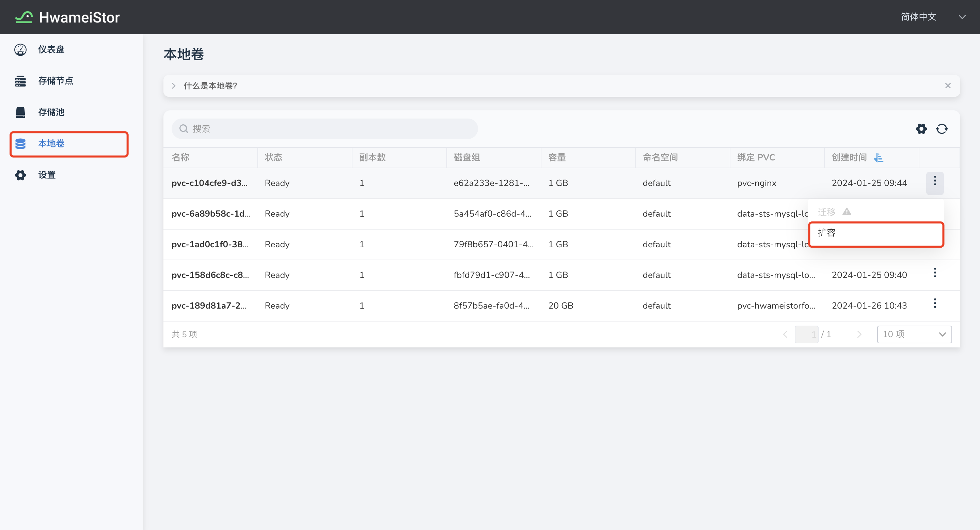Image resolution: width=980 pixels, height=530 pixels.
Task: Click kebab menu of pvc-c104cfe9 row
Action: [935, 181]
